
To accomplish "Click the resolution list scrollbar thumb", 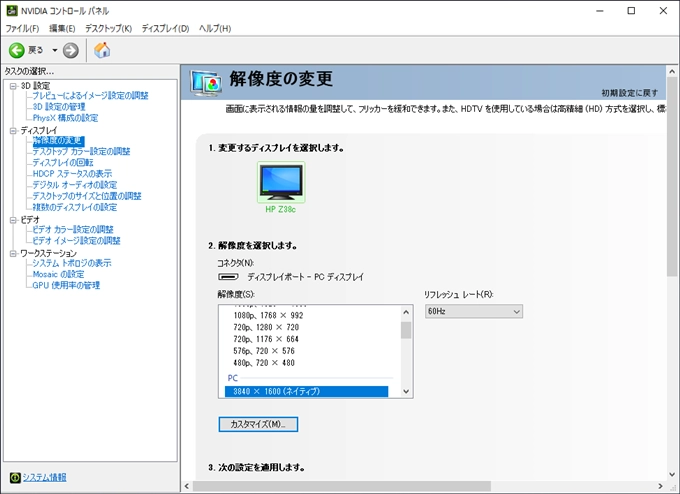I will (406, 330).
